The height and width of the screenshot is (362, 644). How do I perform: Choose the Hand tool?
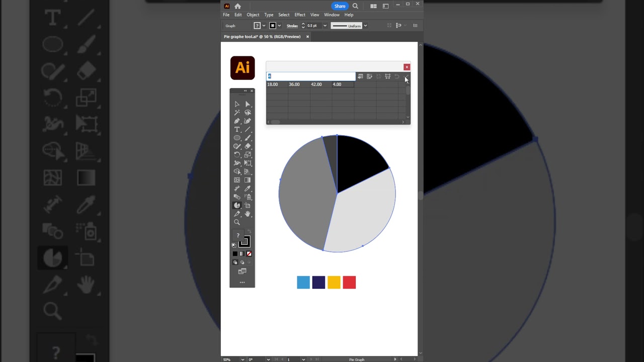click(248, 214)
